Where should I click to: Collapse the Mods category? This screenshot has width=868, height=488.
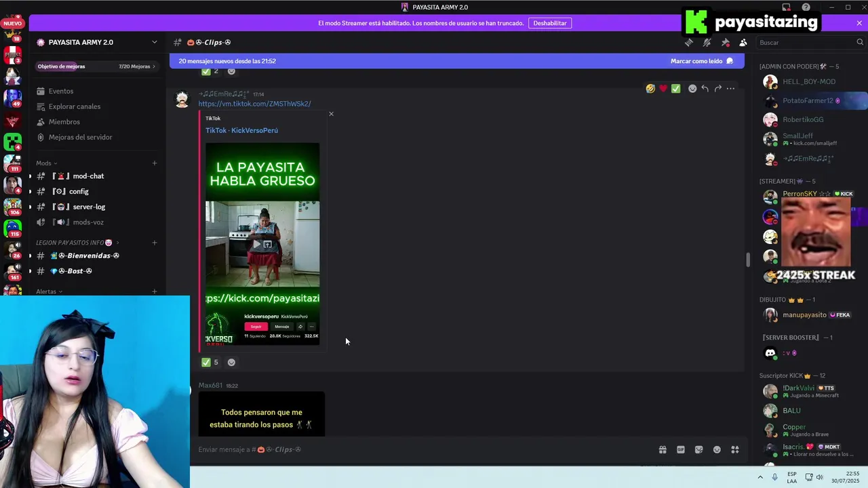click(47, 163)
